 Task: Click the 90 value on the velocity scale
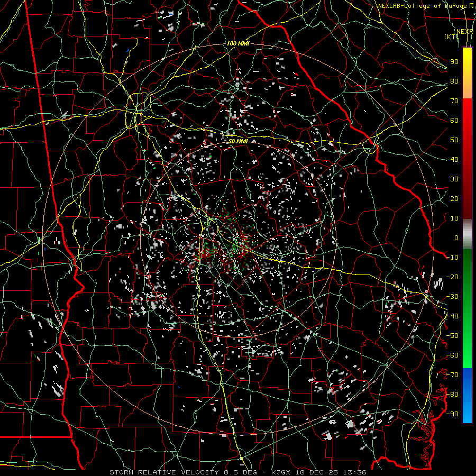(x=454, y=62)
